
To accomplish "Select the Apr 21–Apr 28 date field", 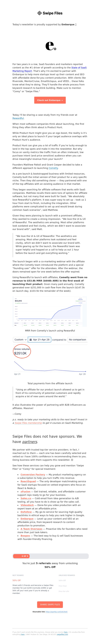I will tap(39, 339).
